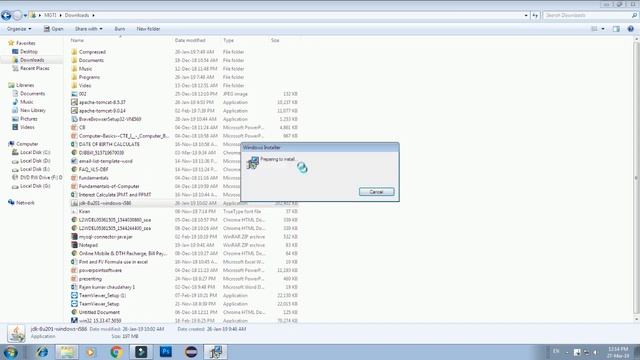640x360 pixels.
Task: Select the Programs folder
Action: coord(89,77)
